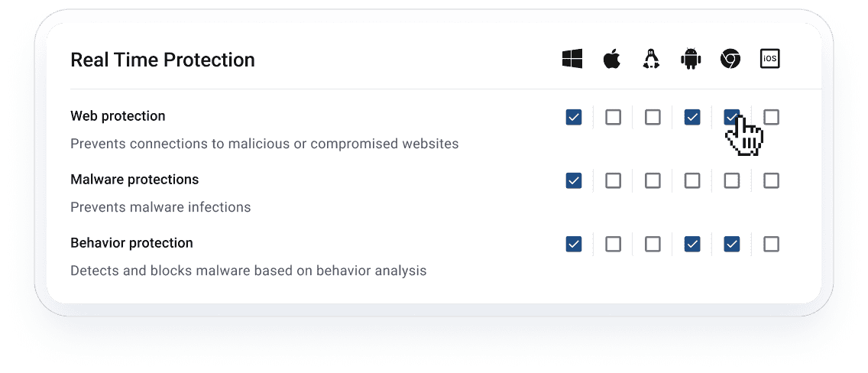Enable Behavior protection for Linux

(653, 244)
